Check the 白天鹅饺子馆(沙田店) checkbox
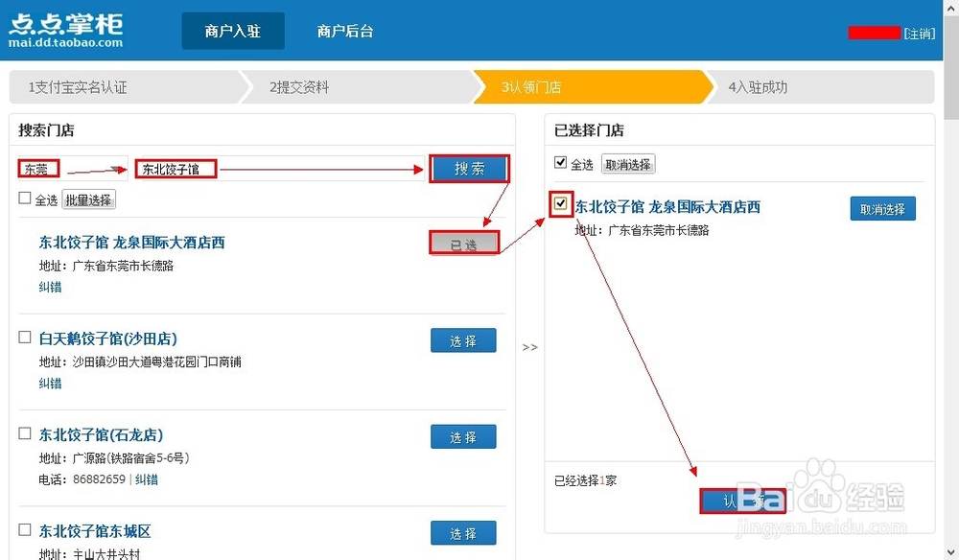Viewport: 959px width, 560px height. click(x=24, y=338)
